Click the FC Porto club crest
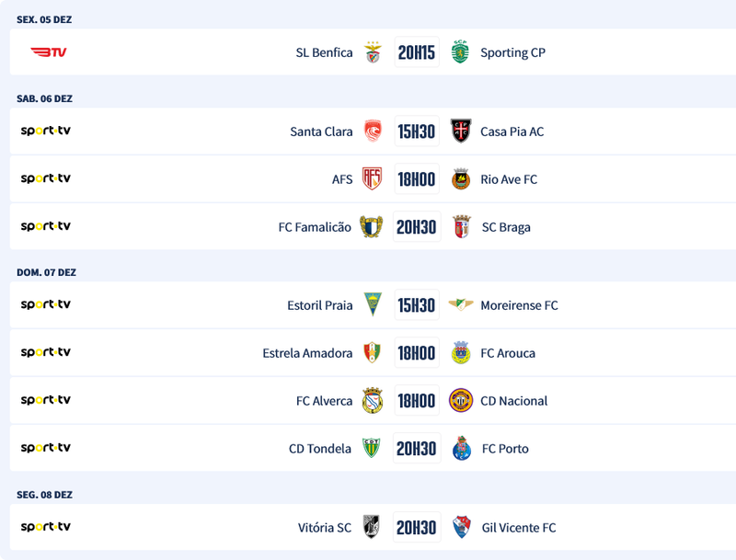Screen dimensions: 736x560 point(461,449)
